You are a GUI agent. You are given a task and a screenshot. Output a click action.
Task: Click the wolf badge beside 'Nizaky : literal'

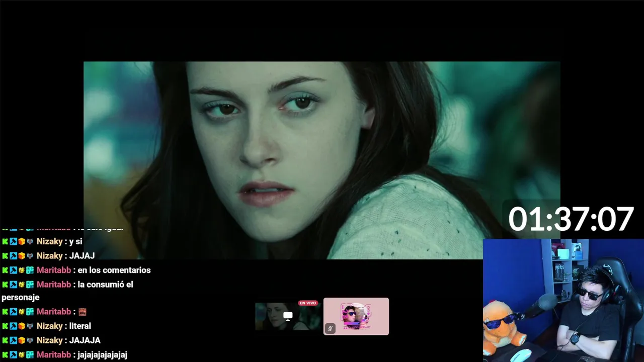(30, 326)
